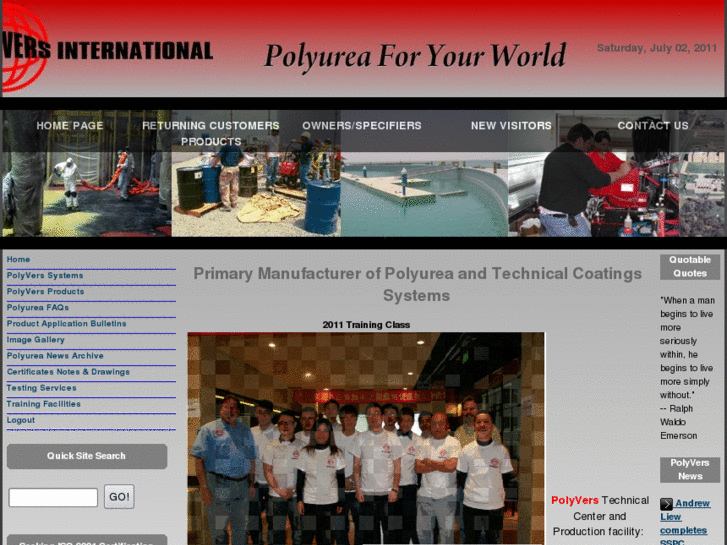The width and height of the screenshot is (727, 545).
Task: Select OWNERS/SPECIFIERS in the navigation bar
Action: (x=362, y=126)
